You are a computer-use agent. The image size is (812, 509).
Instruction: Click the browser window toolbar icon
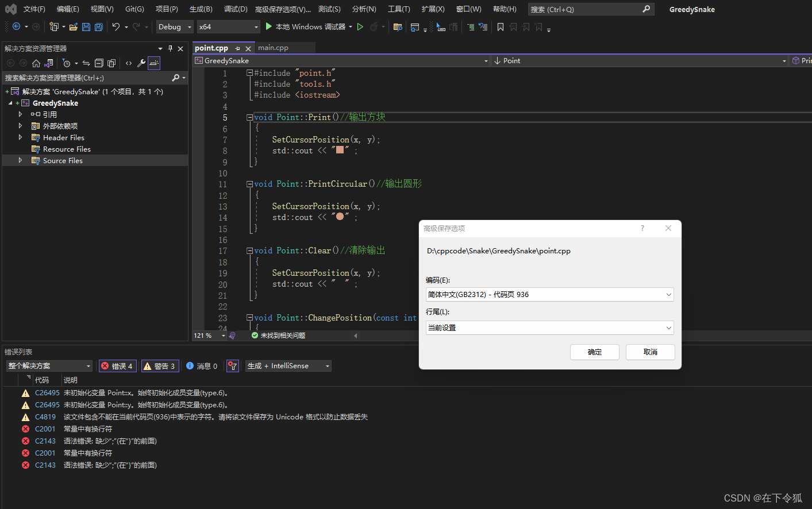(415, 27)
